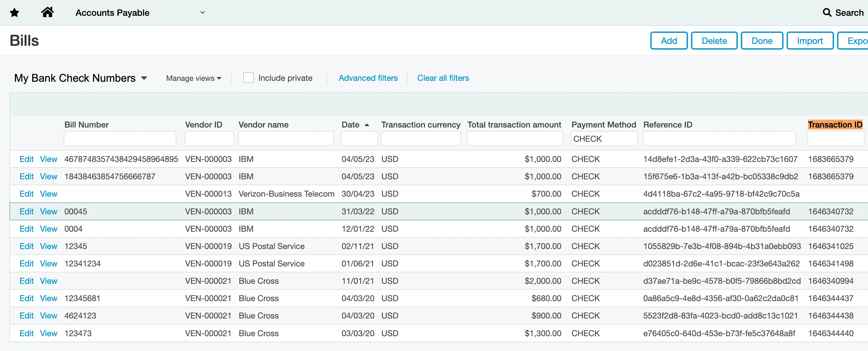The width and height of the screenshot is (868, 351).
Task: Open the Accounts Payable module dropdown
Action: coord(140,13)
